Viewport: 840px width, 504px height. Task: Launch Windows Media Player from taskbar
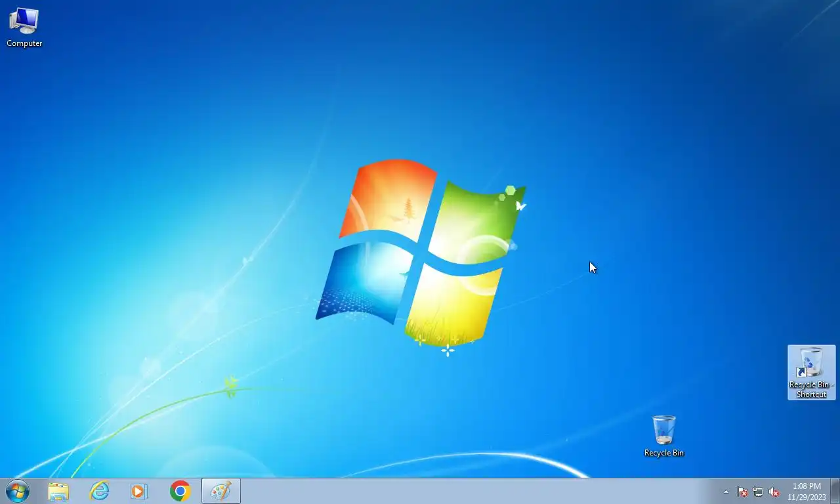tap(139, 491)
